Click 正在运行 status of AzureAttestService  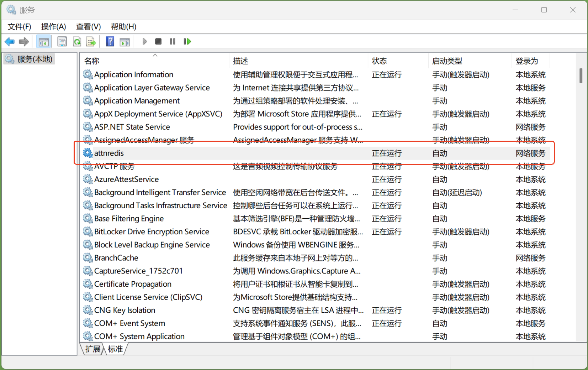387,179
